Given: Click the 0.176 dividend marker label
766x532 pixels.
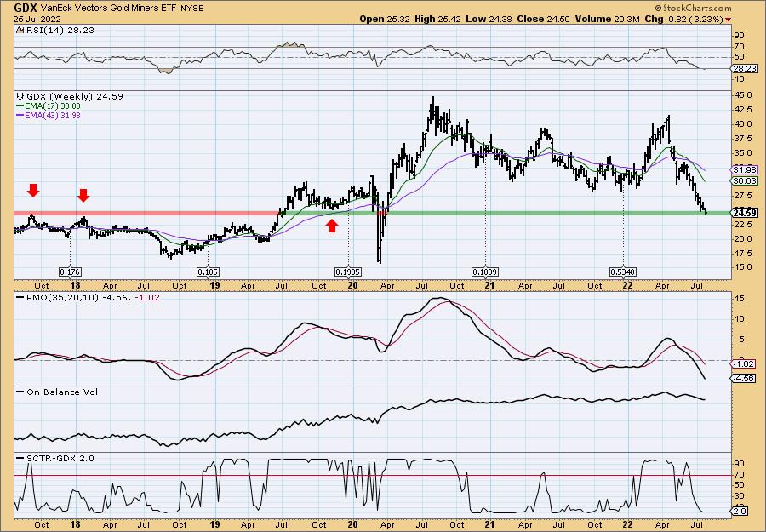Looking at the screenshot, I should click(70, 272).
